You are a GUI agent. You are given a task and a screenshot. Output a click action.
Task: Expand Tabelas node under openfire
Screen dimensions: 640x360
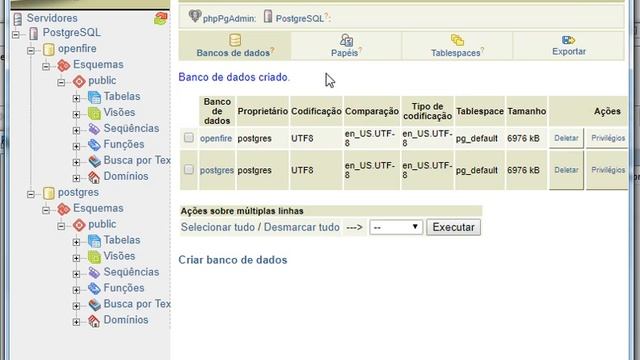click(76, 98)
